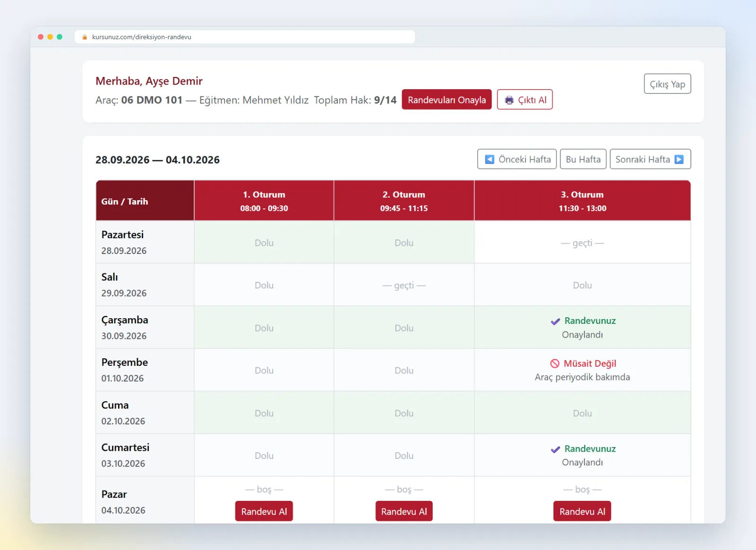Book Pazar's 3rd session with Randevu Al
This screenshot has height=550, width=756.
[582, 511]
